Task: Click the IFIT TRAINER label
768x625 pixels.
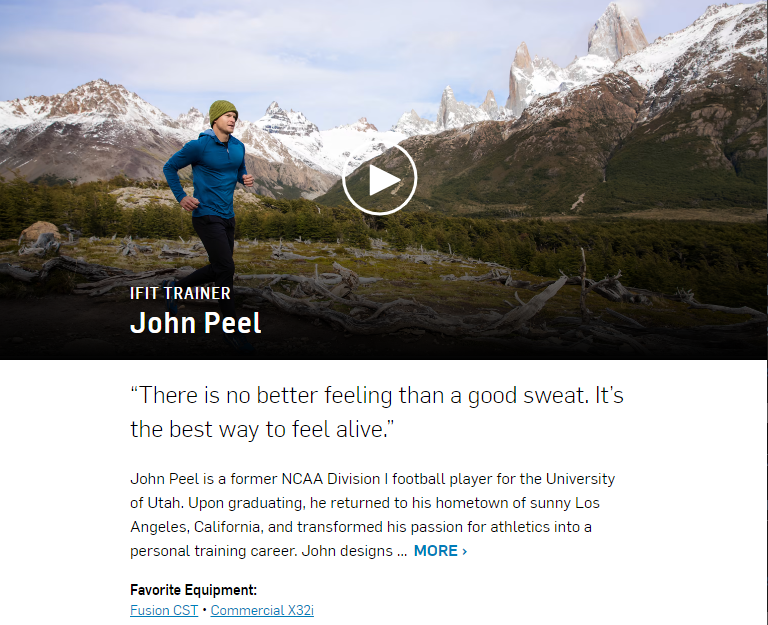Action: click(180, 293)
